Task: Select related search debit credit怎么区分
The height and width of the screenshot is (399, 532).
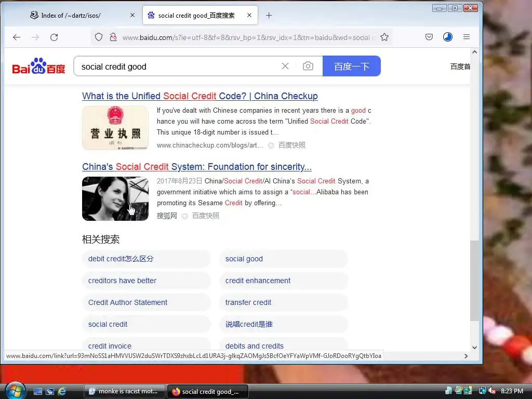Action: coord(146,259)
